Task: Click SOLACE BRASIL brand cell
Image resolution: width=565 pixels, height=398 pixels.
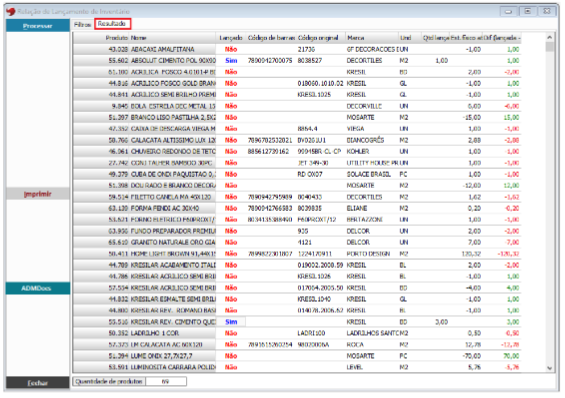Action: (372, 174)
